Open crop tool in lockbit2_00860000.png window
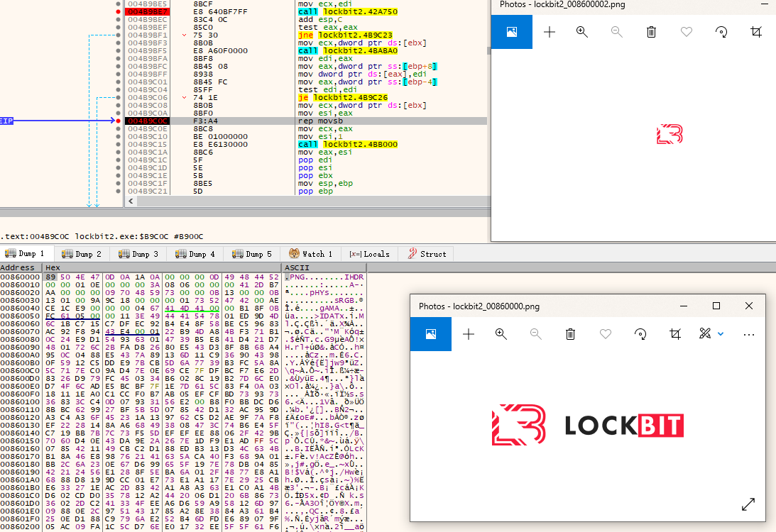 click(x=675, y=334)
